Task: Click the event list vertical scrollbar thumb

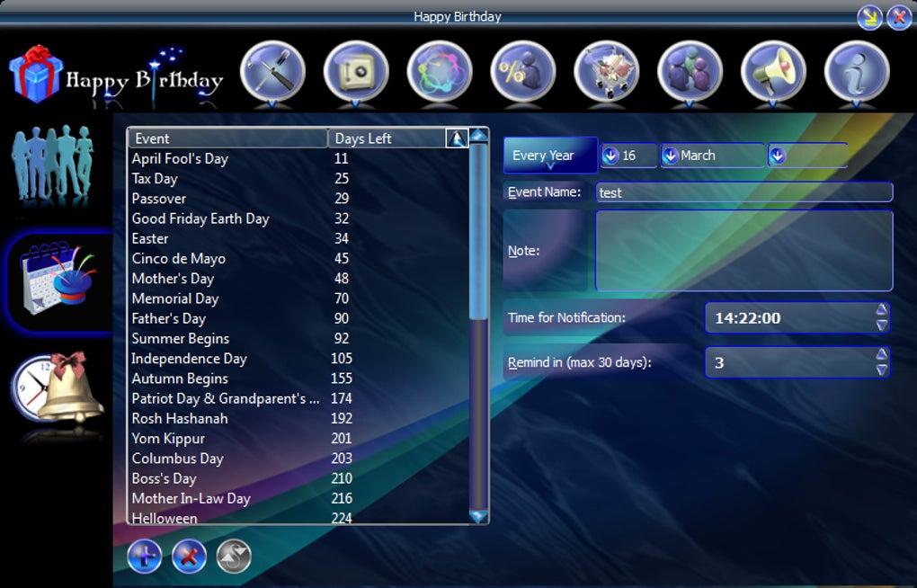Action: [x=478, y=232]
